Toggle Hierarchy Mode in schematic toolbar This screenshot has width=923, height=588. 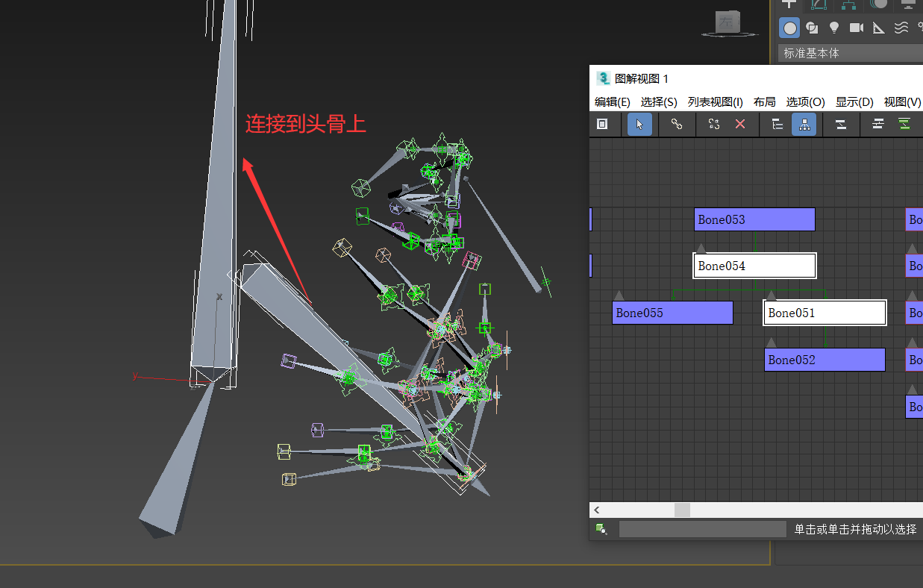point(777,125)
